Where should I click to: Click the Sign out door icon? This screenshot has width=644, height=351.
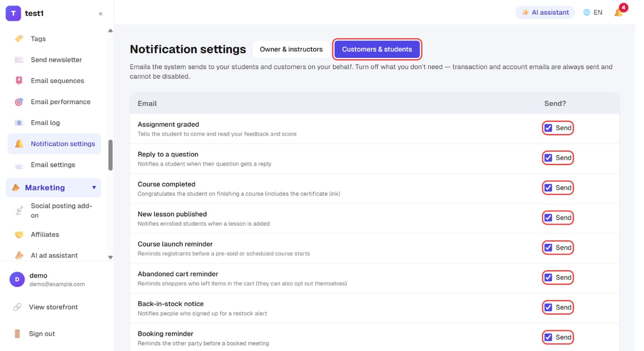point(17,333)
